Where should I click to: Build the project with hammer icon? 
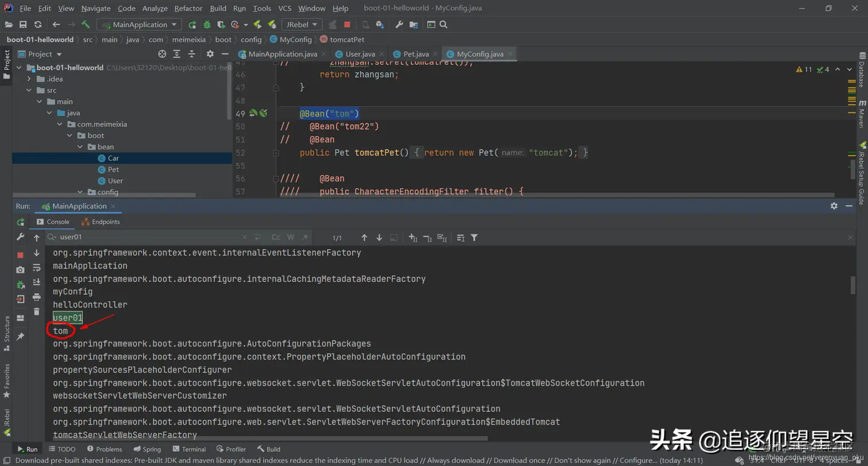[86, 25]
